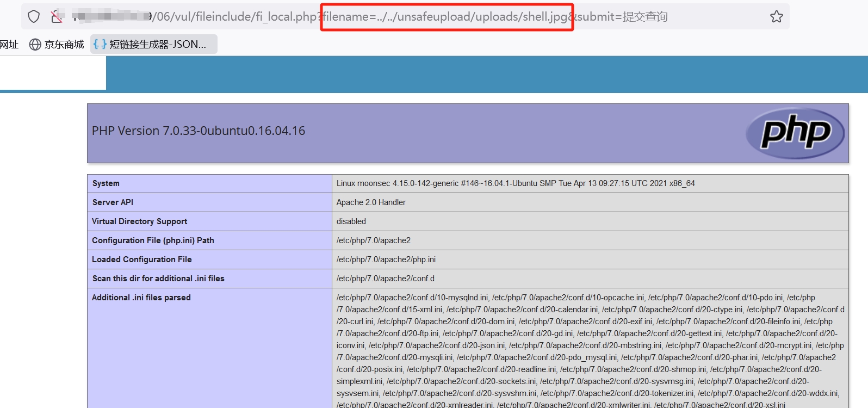Click Scan this dir for additional .ini files label
This screenshot has width=868, height=408.
(x=158, y=279)
